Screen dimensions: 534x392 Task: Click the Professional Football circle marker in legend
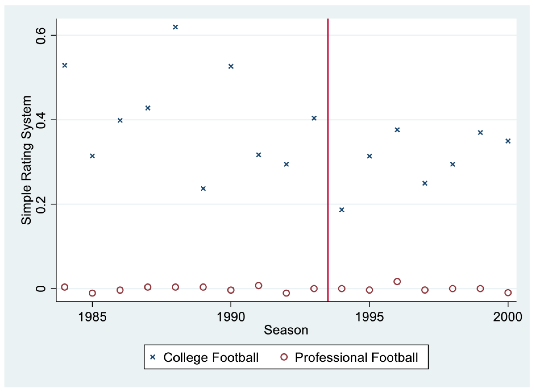[284, 357]
